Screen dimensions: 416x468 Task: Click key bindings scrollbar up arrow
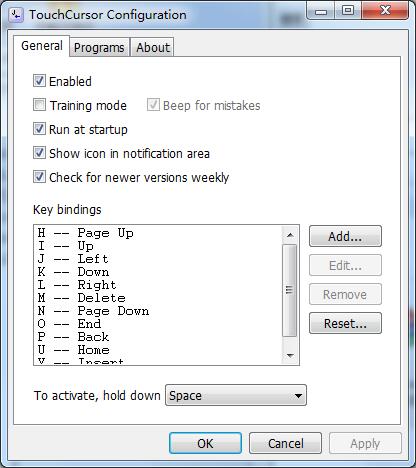pos(290,235)
